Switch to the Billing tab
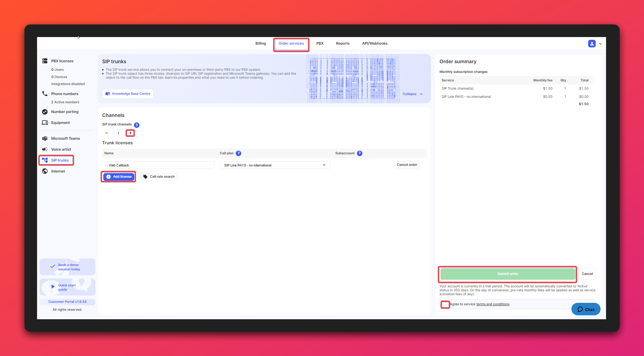 point(260,43)
